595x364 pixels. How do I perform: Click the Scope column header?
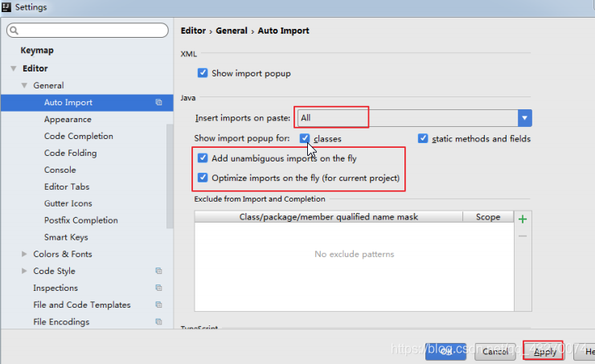click(x=488, y=217)
